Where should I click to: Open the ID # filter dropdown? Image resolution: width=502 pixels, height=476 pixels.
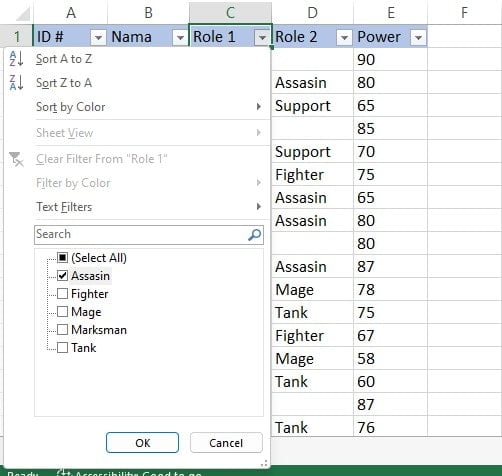(98, 37)
